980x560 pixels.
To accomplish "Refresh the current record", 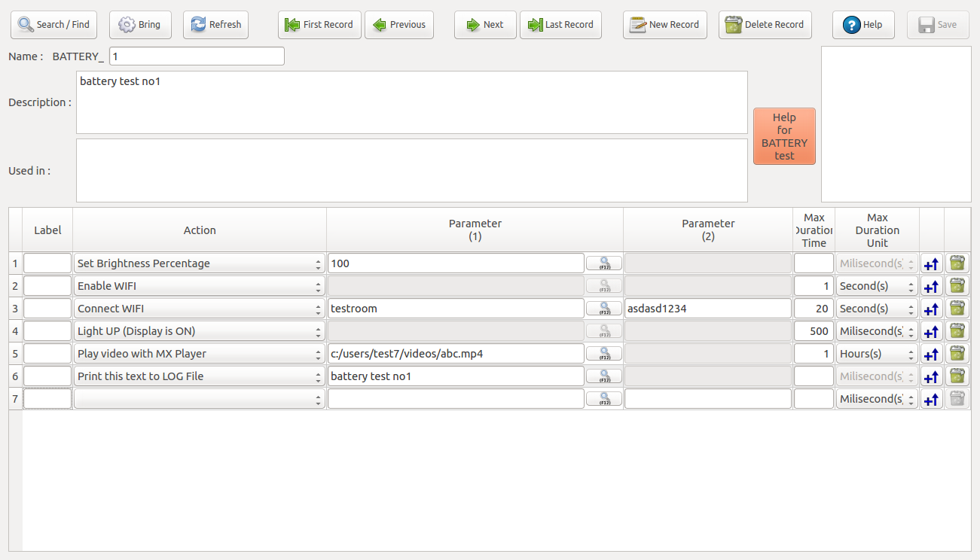I will click(x=215, y=25).
